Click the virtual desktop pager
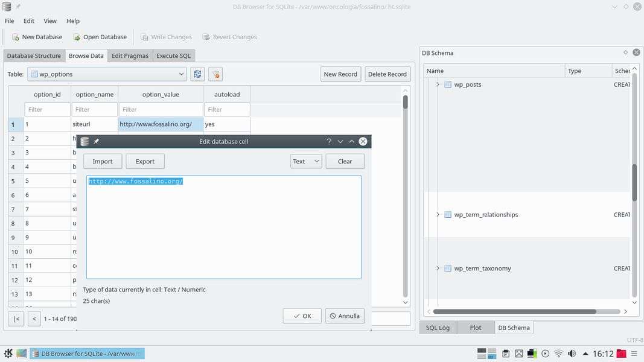 (x=486, y=354)
